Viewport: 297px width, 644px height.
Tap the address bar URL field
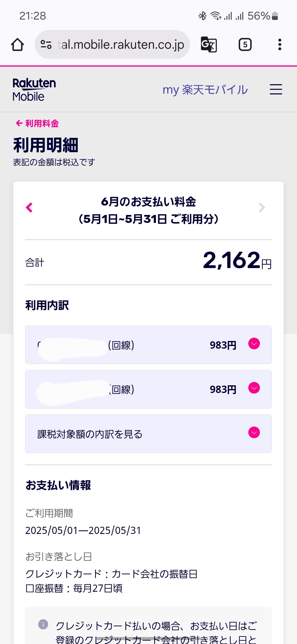[121, 45]
